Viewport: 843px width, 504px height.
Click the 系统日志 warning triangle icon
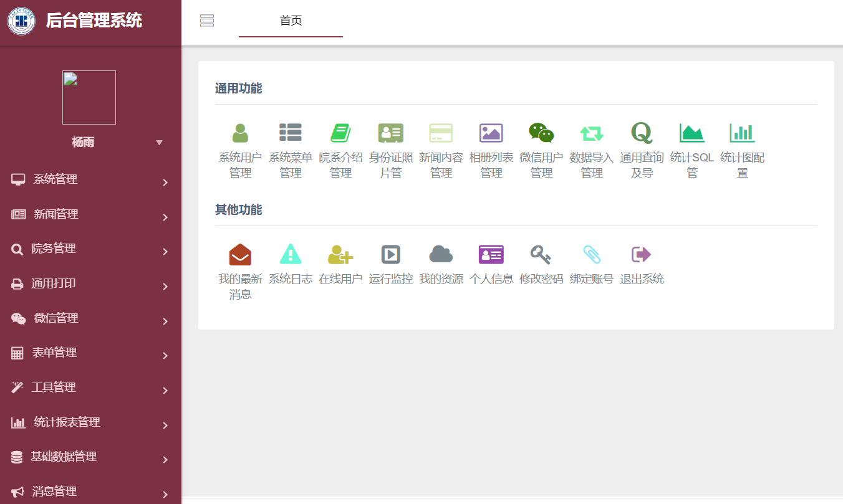click(x=291, y=254)
